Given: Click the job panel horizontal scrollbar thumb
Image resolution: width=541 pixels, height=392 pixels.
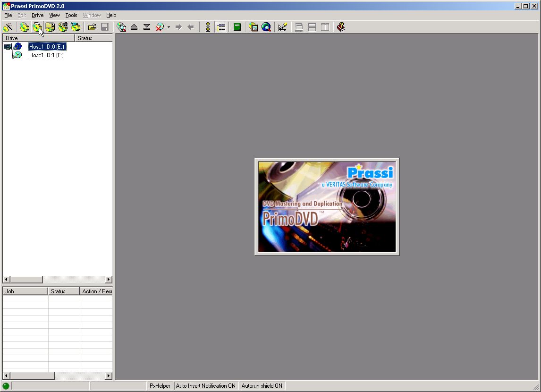Looking at the screenshot, I should (x=32, y=375).
